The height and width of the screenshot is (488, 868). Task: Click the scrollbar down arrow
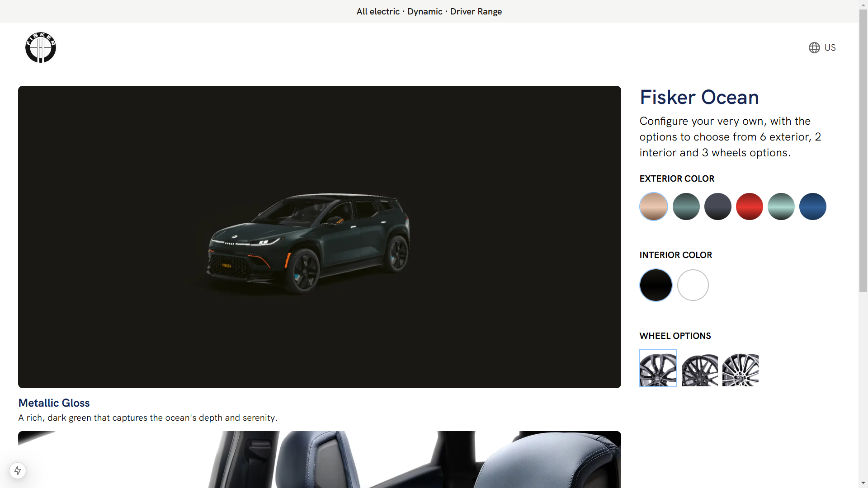click(863, 483)
